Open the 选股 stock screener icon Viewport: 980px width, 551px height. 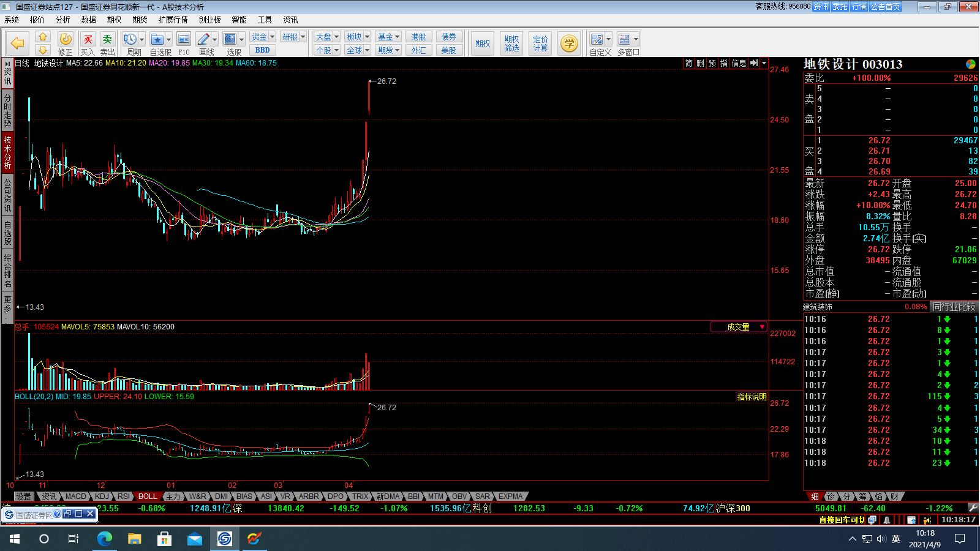(230, 39)
